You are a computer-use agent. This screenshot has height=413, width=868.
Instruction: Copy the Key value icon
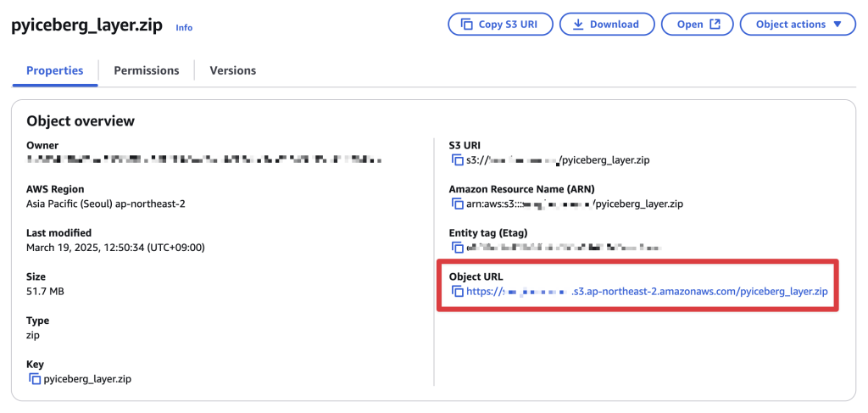pos(34,379)
